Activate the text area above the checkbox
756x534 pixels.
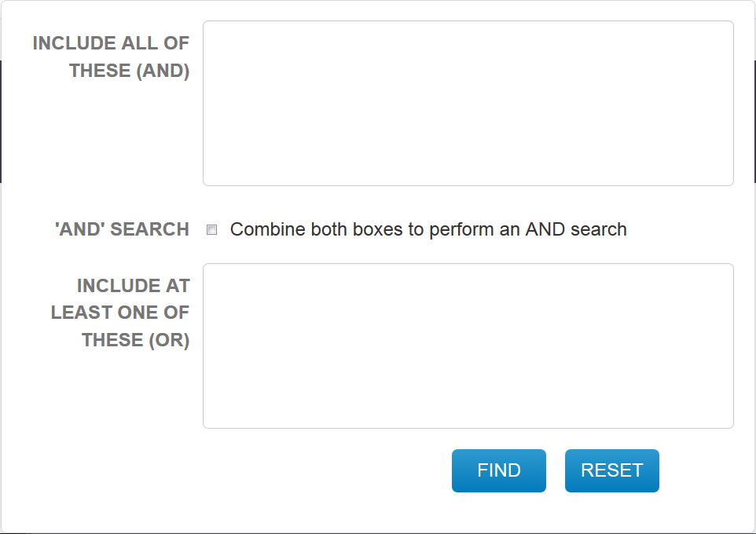[468, 103]
